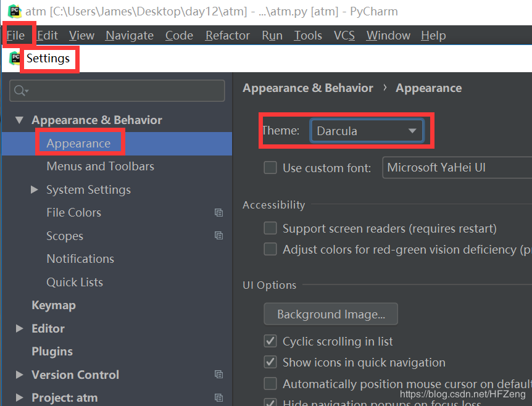Collapse the Appearance & Behavior tree arrow
Image resolution: width=532 pixels, height=406 pixels.
(19, 120)
